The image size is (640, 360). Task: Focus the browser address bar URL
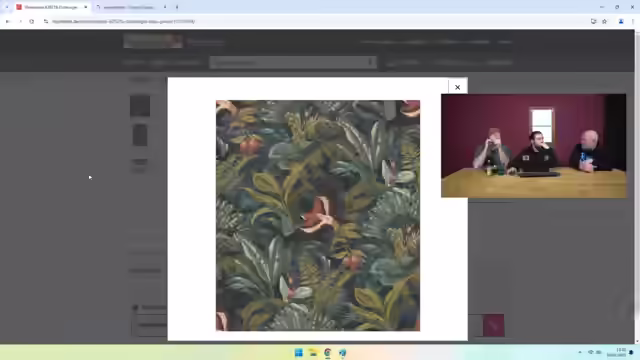coord(123,21)
